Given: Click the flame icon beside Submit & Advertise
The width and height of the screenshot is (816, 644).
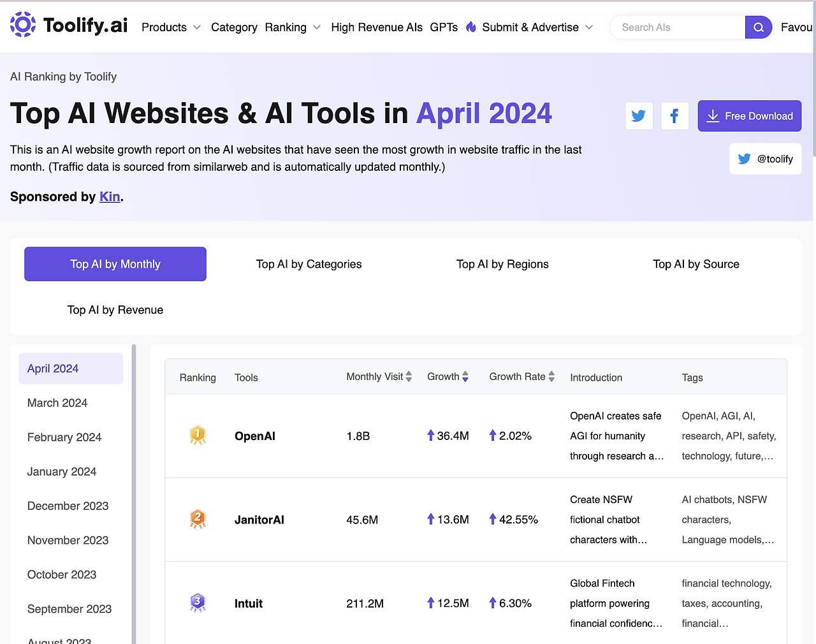Looking at the screenshot, I should (x=471, y=27).
